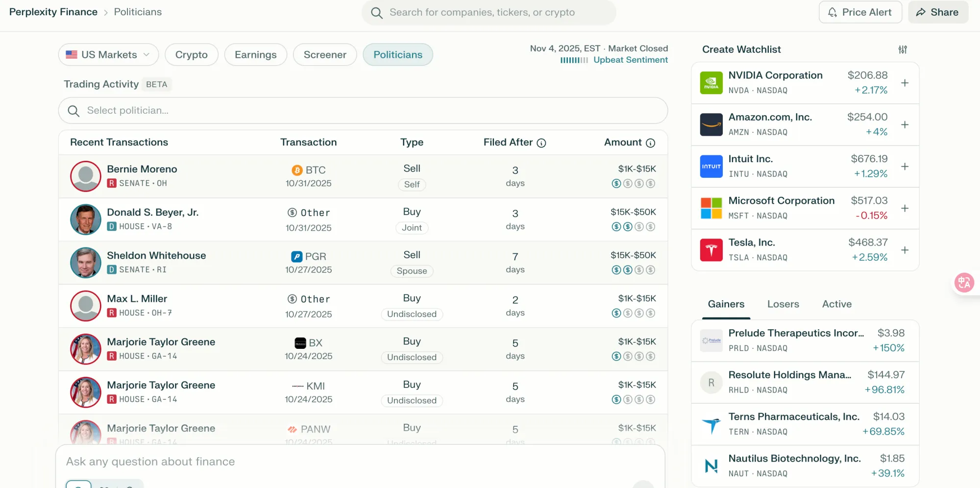Add Tesla, Inc. to watchlist with plus
The image size is (980, 488).
(x=905, y=250)
